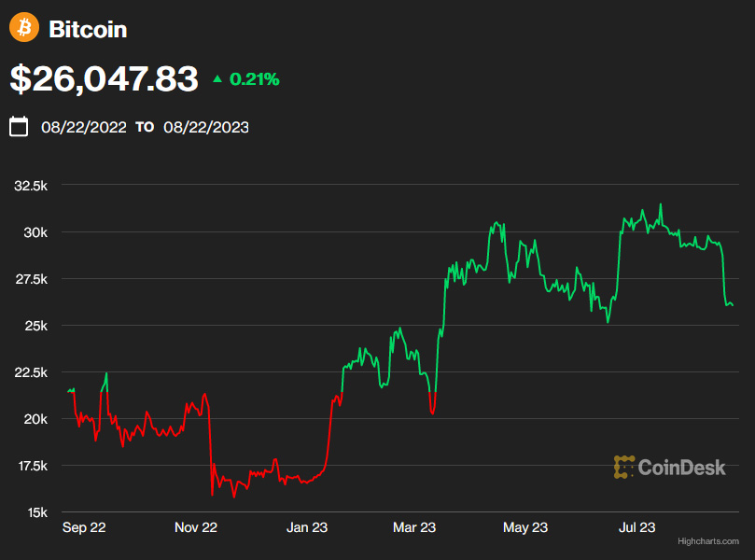Click the $26,047.83 price value
Screen dimensions: 755x560
click(x=104, y=79)
